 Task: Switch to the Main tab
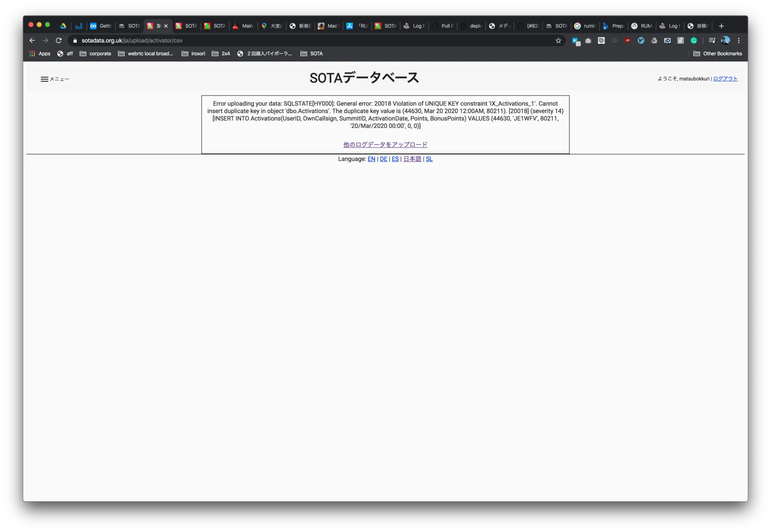[243, 26]
